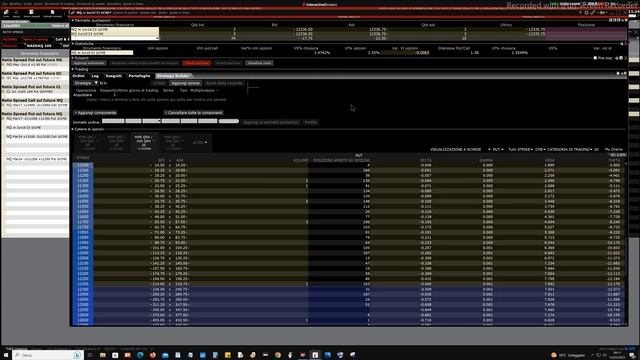The image size is (640, 360).
Task: Click the red Chiudi posizione button
Action: (197, 63)
